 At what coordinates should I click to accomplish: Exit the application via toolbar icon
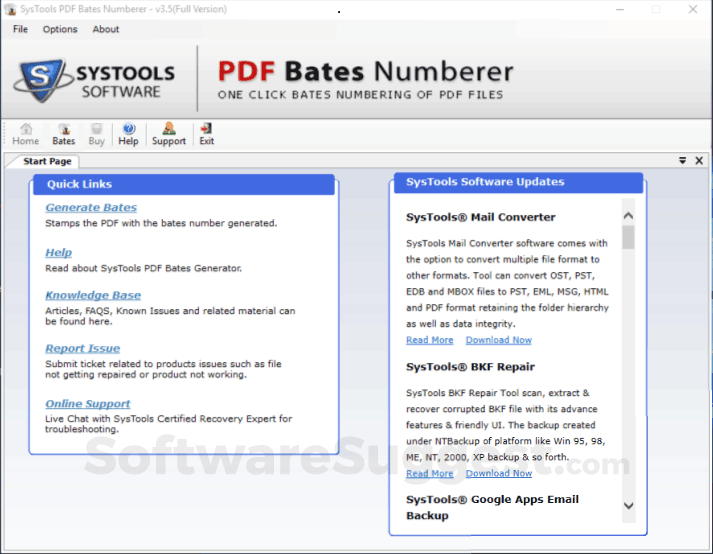point(206,134)
